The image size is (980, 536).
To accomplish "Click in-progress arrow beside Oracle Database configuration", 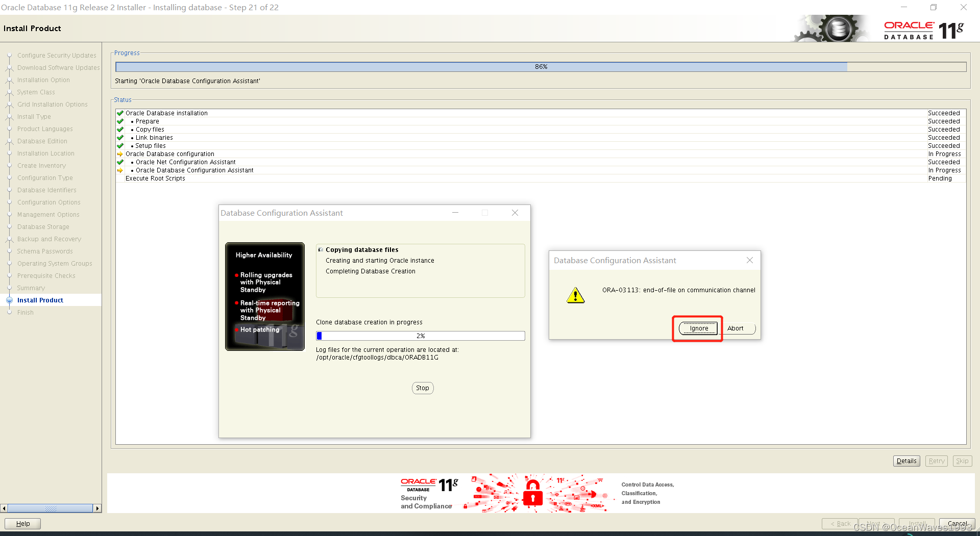I will [x=120, y=154].
